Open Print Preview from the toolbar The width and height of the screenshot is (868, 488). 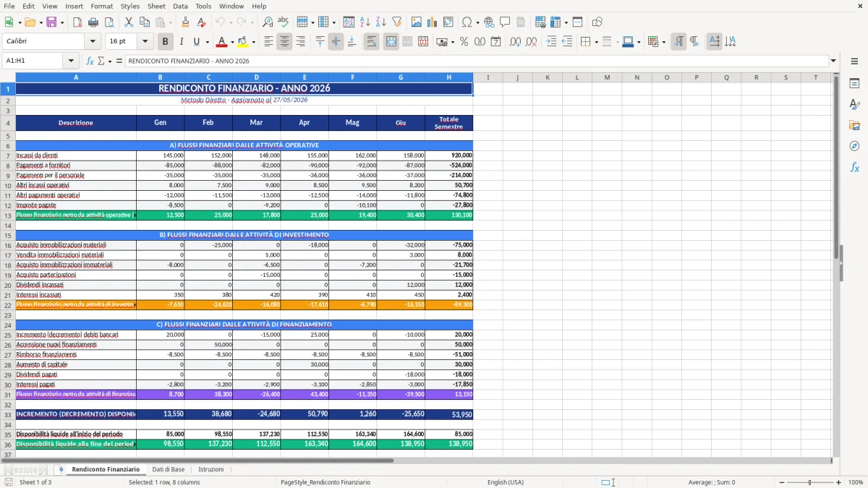[109, 22]
